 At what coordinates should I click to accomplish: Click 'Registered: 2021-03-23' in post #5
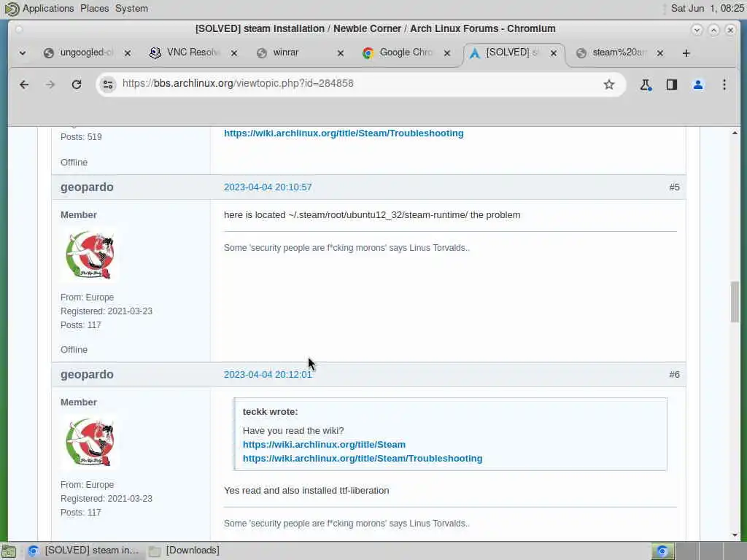point(107,311)
